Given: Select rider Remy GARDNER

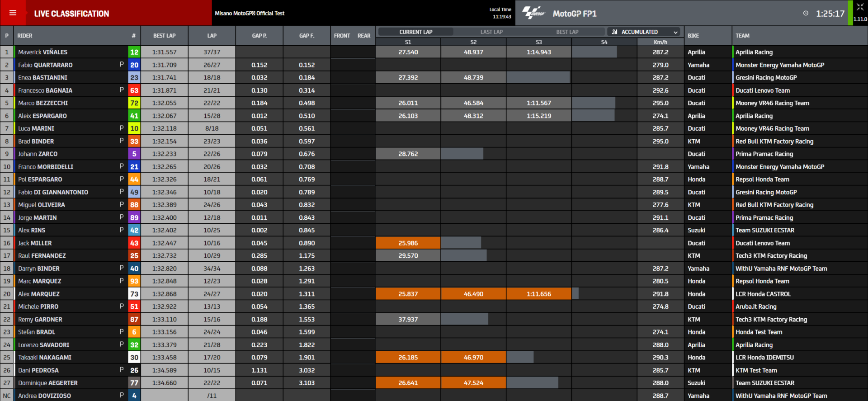Looking at the screenshot, I should 40,319.
